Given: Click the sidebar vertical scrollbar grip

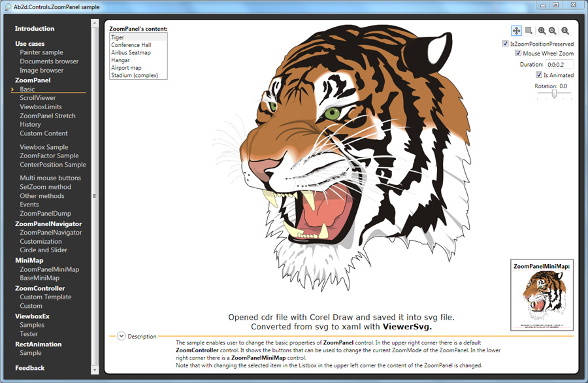Looking at the screenshot, I should coord(95,196).
